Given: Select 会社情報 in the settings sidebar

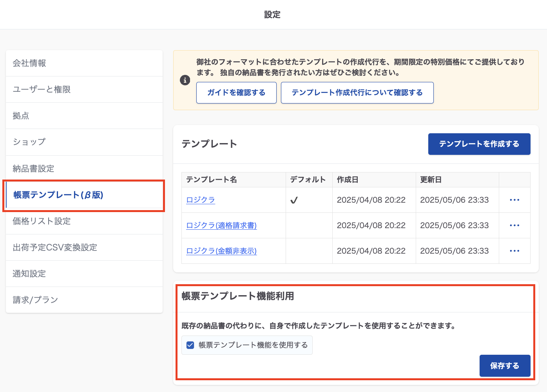Looking at the screenshot, I should coord(29,63).
